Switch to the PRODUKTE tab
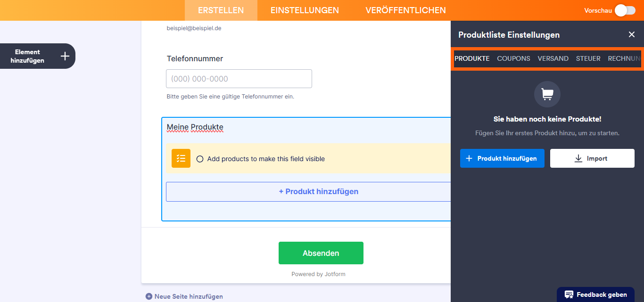Image resolution: width=644 pixels, height=302 pixels. click(x=472, y=58)
